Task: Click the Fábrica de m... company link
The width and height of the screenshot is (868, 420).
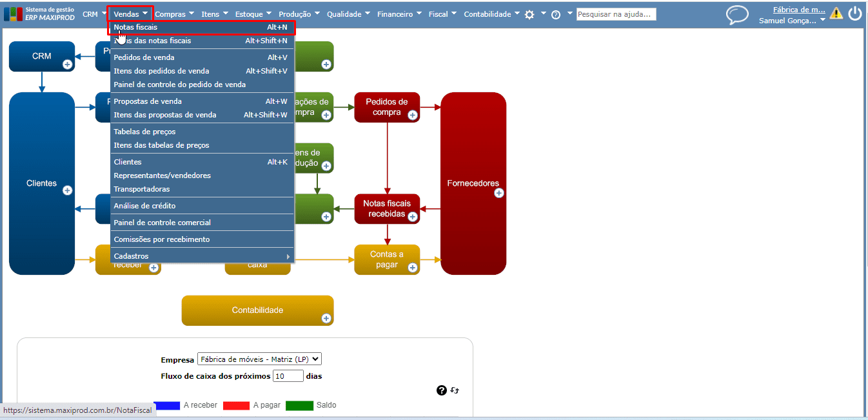Action: tap(799, 10)
